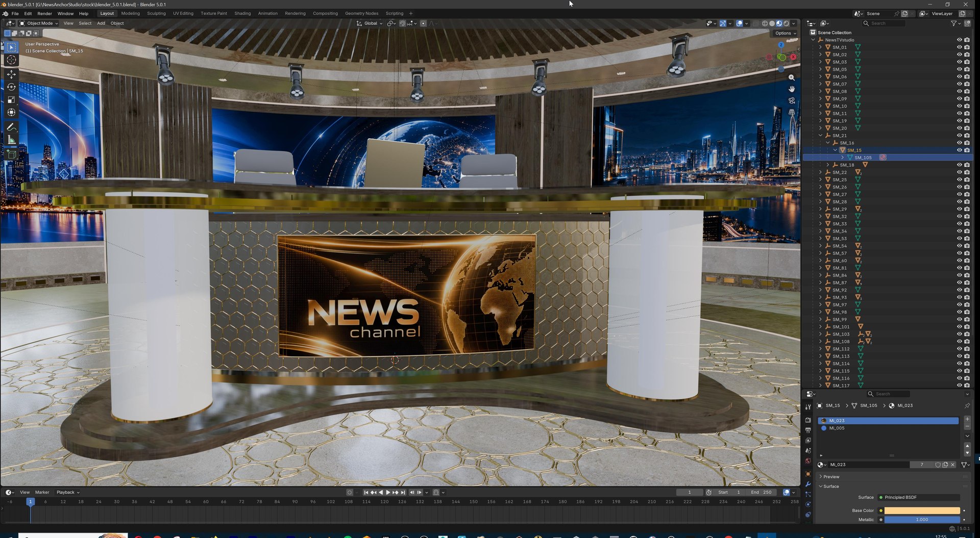Click the hand pan icon in the viewport
Image resolution: width=980 pixels, height=538 pixels.
tap(792, 89)
